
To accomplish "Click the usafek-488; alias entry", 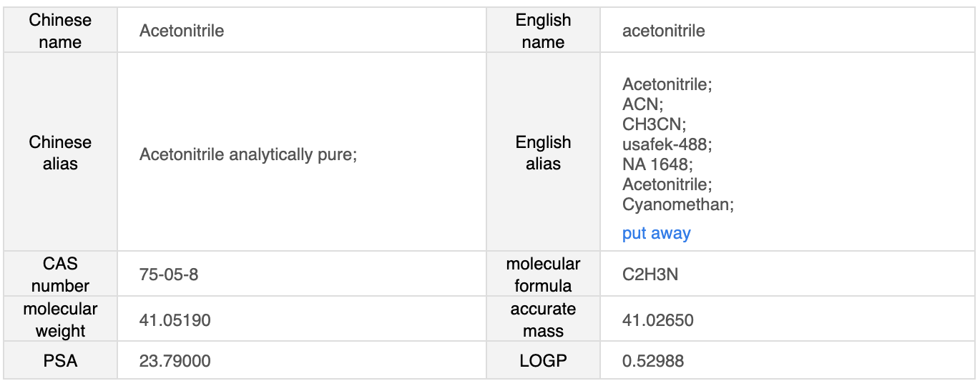I will click(667, 144).
